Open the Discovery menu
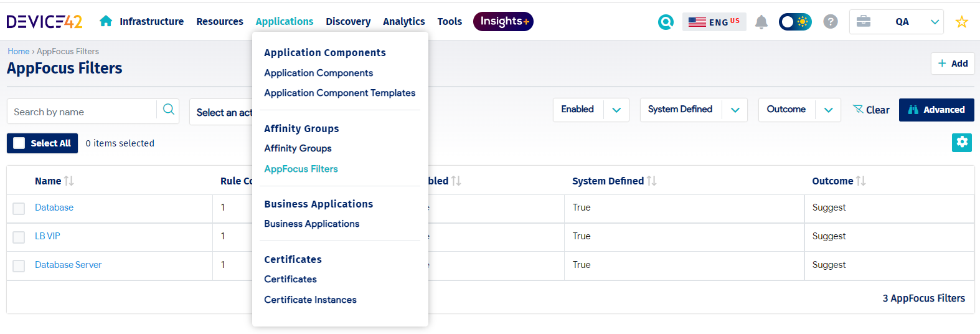This screenshot has width=980, height=334. (x=348, y=21)
